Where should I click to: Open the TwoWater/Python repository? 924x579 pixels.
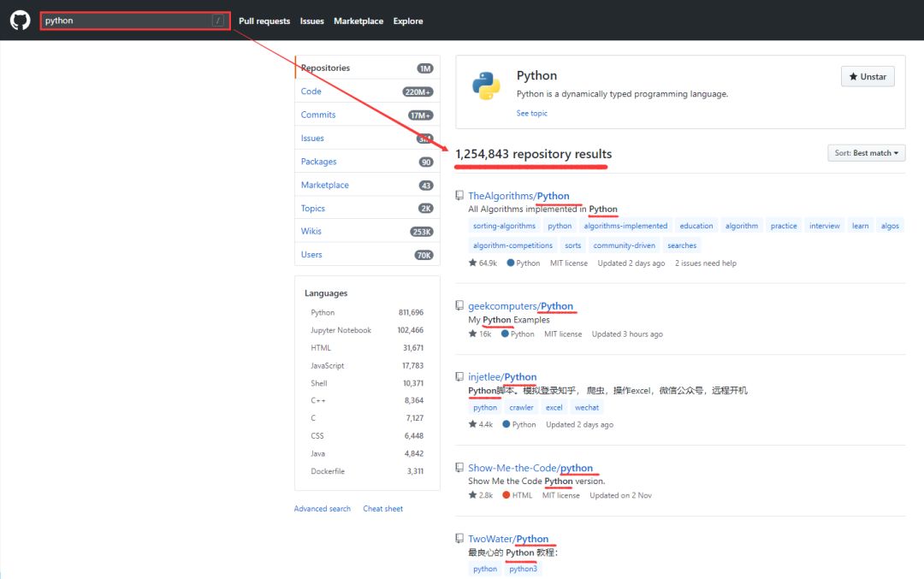508,538
